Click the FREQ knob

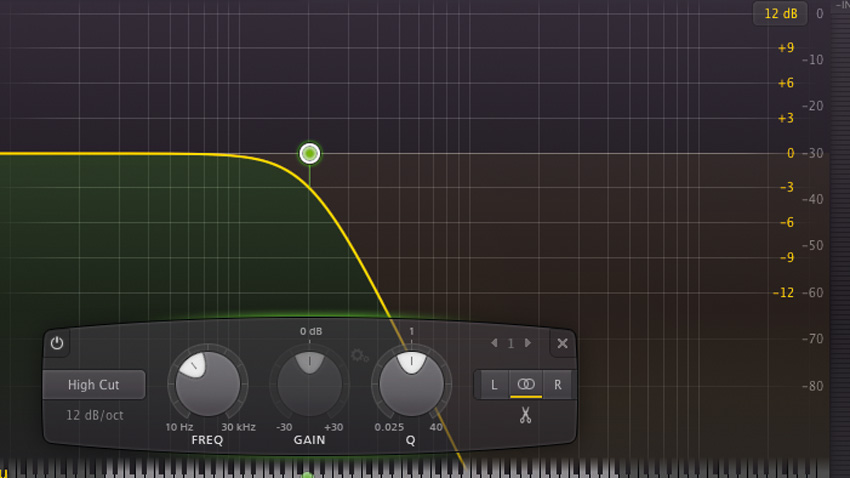pos(208,384)
